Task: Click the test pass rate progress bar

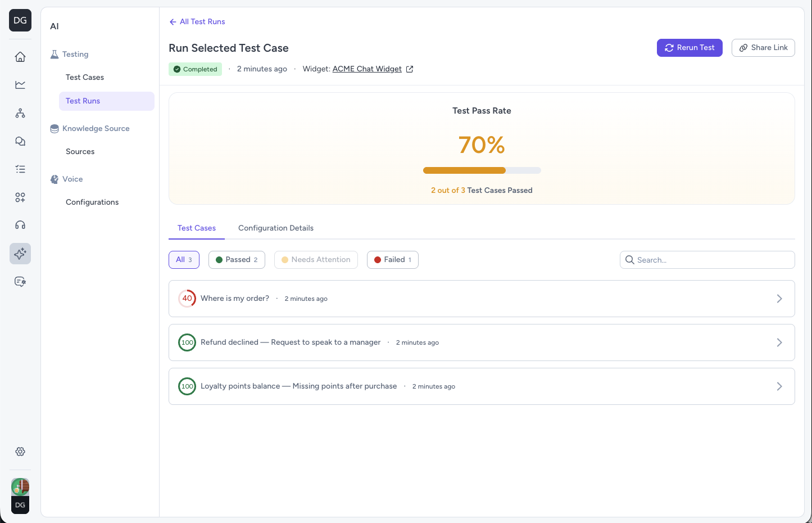Action: pos(482,170)
